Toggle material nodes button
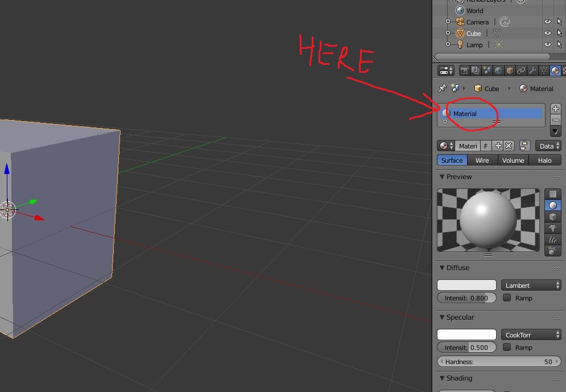This screenshot has width=566, height=392. pos(525,146)
